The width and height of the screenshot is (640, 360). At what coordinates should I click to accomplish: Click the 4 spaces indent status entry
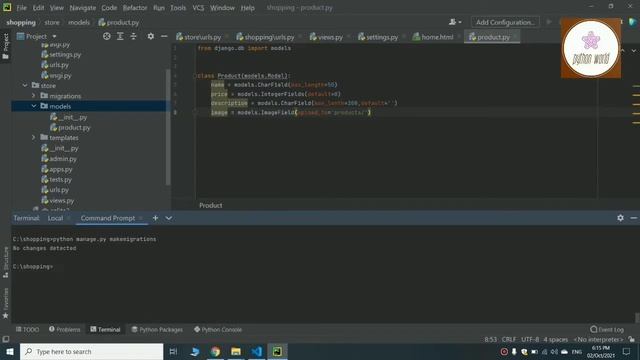[x=556, y=340]
